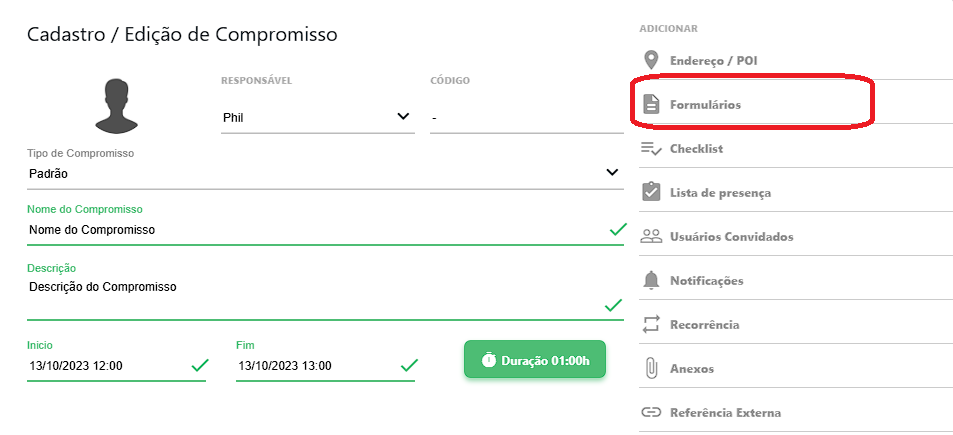Click the Nome do Compromisso text field

[316, 230]
